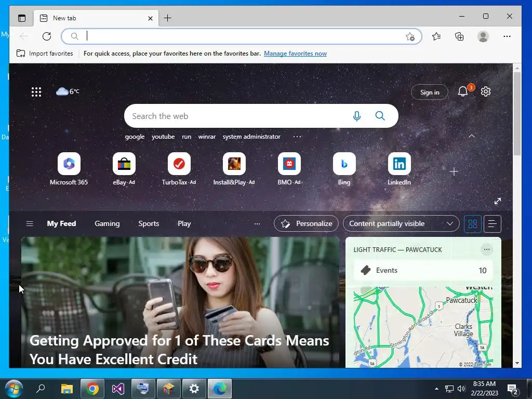Focus the browser address bar
The height and width of the screenshot is (399, 532).
242,36
